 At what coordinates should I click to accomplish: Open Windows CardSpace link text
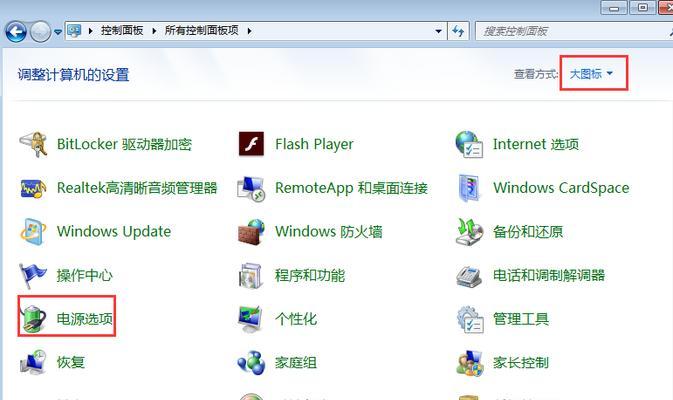click(561, 188)
